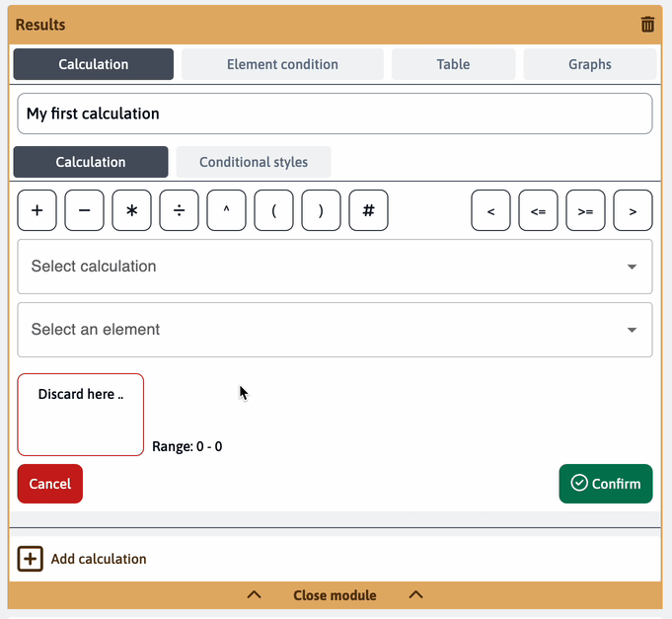Screen dimensions: 672x619
Task: Click the calculation name text field
Action: tap(335, 114)
